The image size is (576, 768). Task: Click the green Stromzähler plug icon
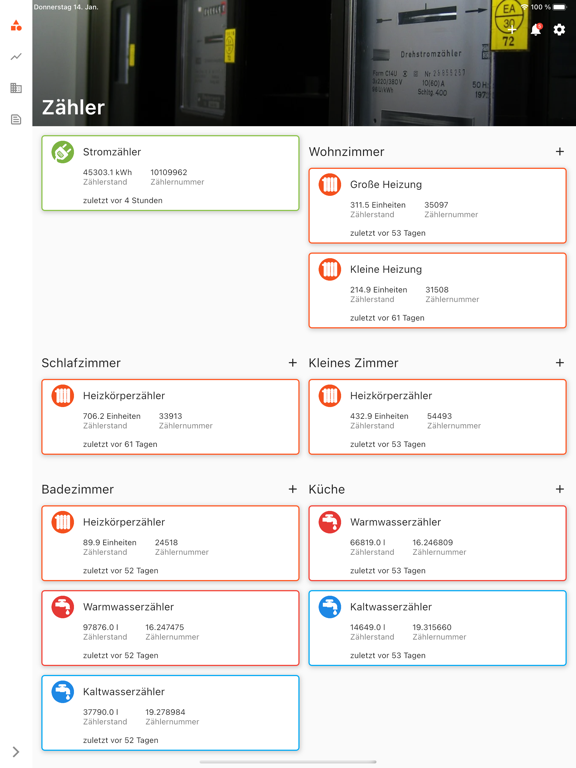coord(63,152)
